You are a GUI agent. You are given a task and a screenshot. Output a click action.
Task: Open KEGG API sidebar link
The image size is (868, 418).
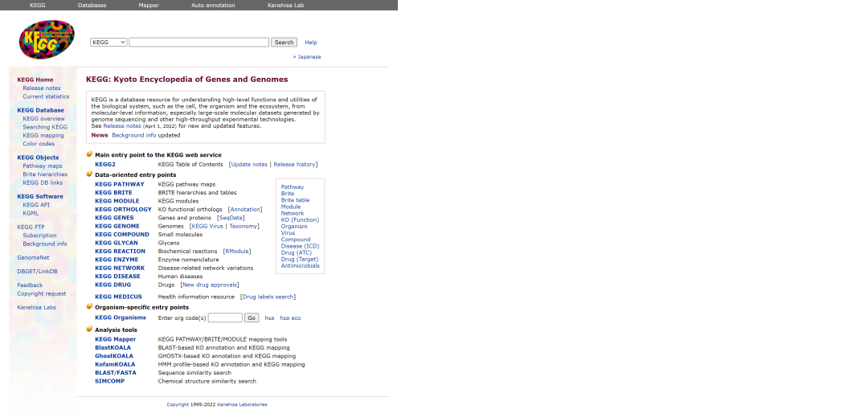click(36, 204)
